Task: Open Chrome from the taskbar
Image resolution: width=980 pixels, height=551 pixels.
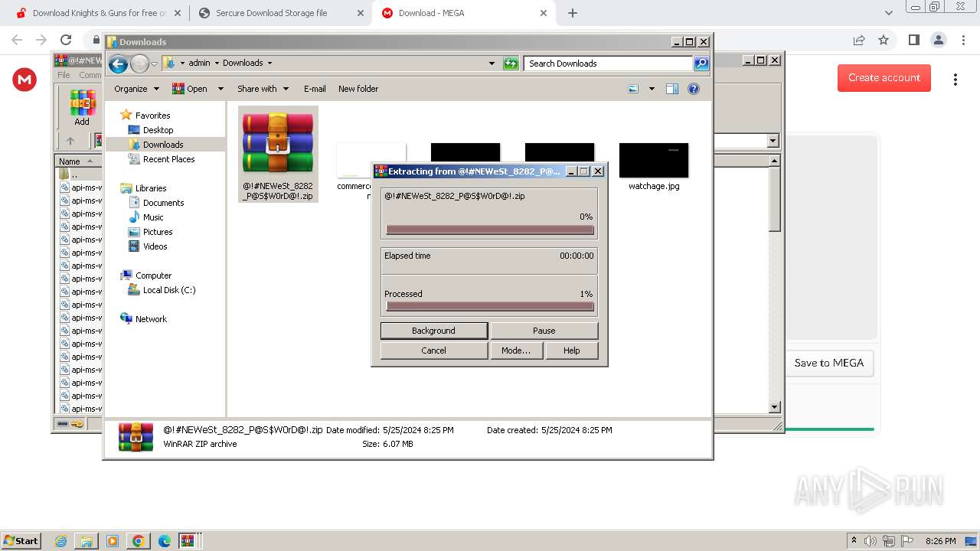Action: [138, 541]
